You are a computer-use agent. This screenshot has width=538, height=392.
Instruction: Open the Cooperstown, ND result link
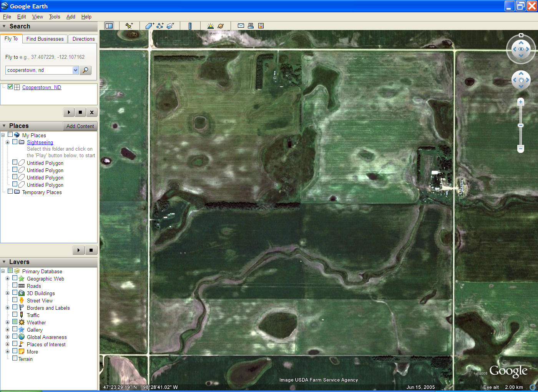[42, 87]
